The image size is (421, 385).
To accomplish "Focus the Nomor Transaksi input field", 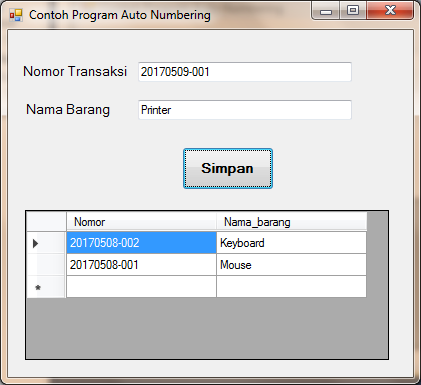I will point(245,72).
